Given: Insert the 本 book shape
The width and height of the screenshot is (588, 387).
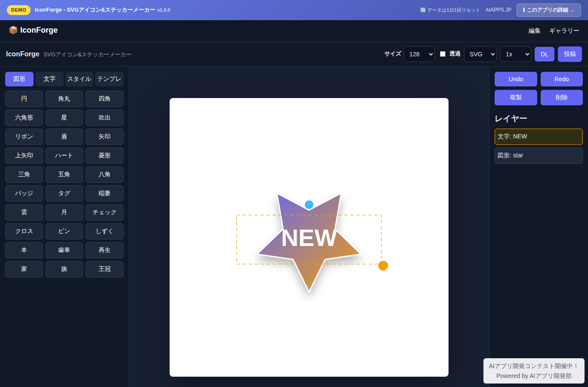Looking at the screenshot, I should tap(24, 250).
